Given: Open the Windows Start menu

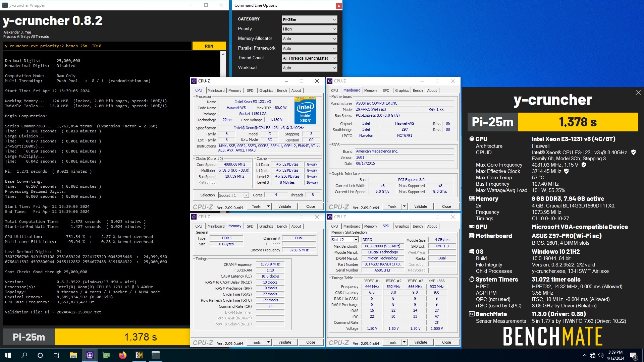Looking at the screenshot, I should click(x=8, y=355).
